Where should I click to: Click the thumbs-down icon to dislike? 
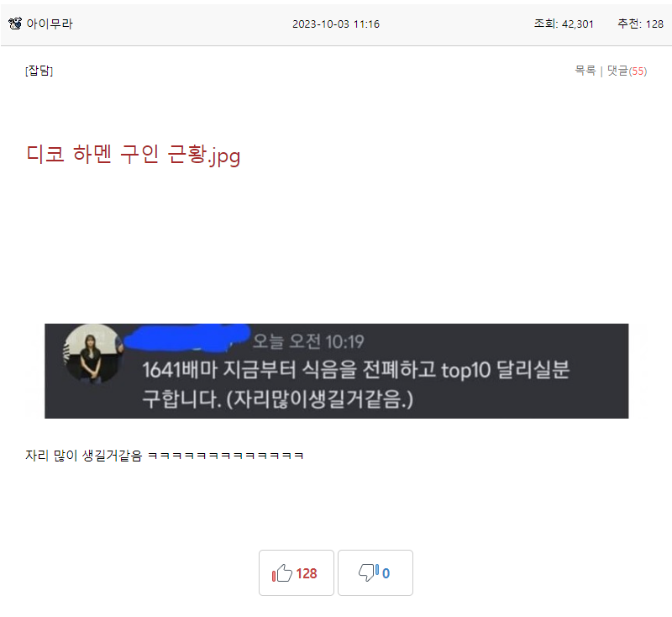point(369,572)
